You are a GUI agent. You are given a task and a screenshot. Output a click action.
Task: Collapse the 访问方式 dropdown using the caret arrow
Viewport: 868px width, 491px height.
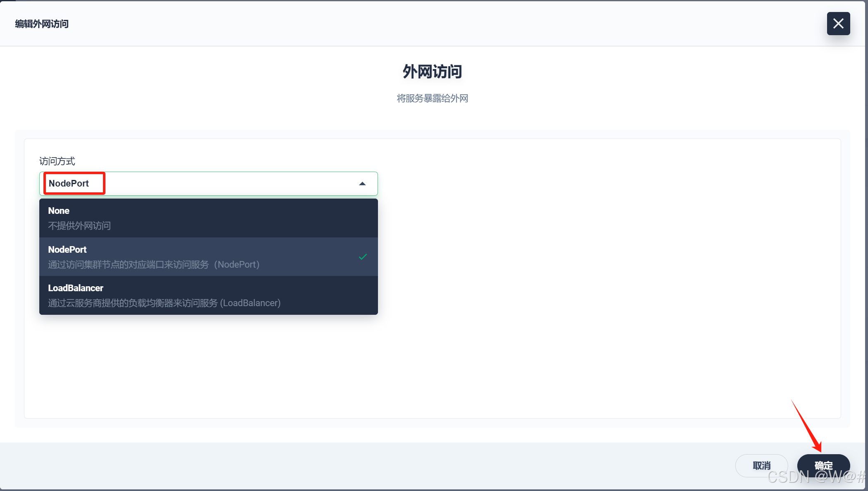[x=362, y=184]
